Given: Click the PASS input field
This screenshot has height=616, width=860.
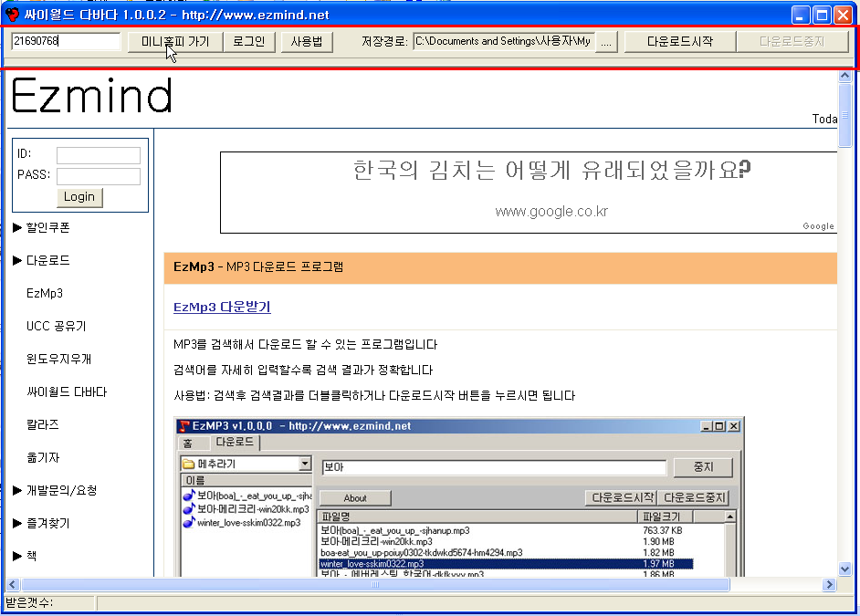Looking at the screenshot, I should click(99, 176).
